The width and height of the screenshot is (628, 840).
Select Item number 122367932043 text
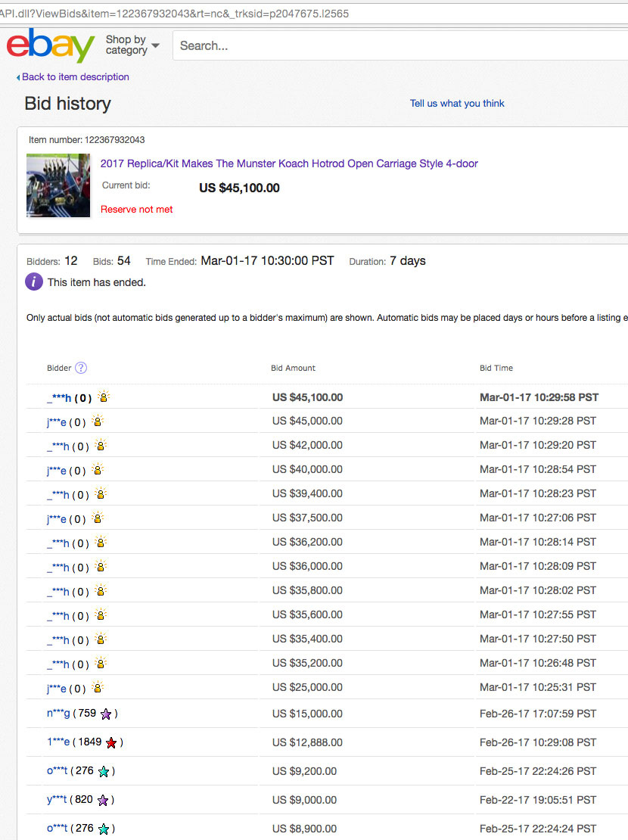87,140
